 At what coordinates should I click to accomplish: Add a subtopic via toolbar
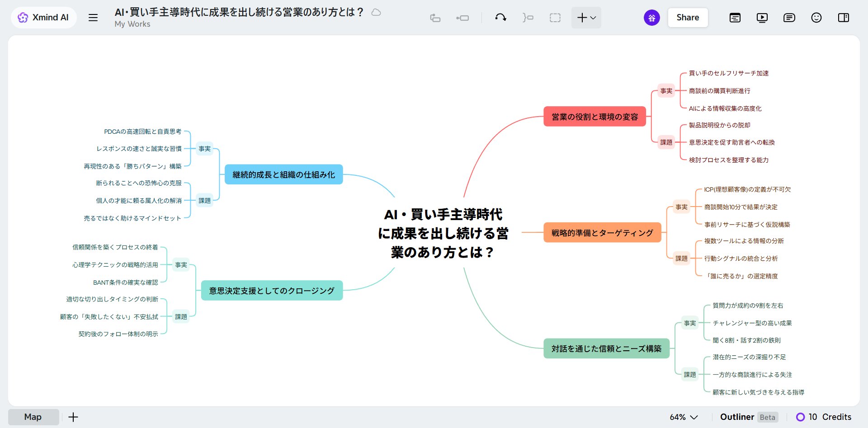(x=462, y=18)
